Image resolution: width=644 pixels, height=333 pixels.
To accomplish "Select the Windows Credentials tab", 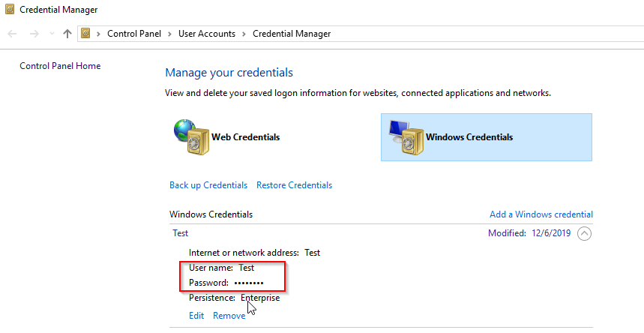I will click(487, 137).
